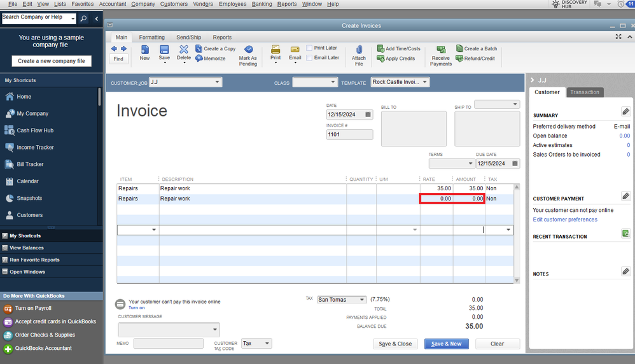Collapse the left sidebar arrow

click(x=96, y=18)
